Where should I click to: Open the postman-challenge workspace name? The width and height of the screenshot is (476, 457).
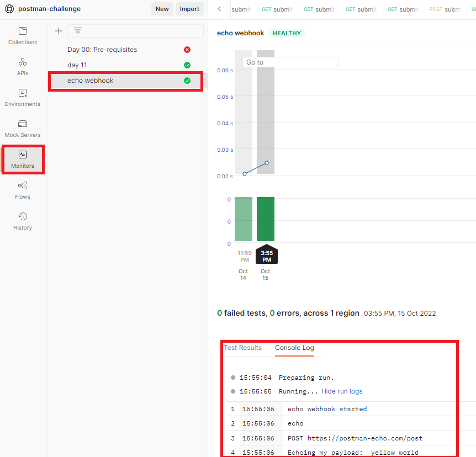[x=50, y=9]
